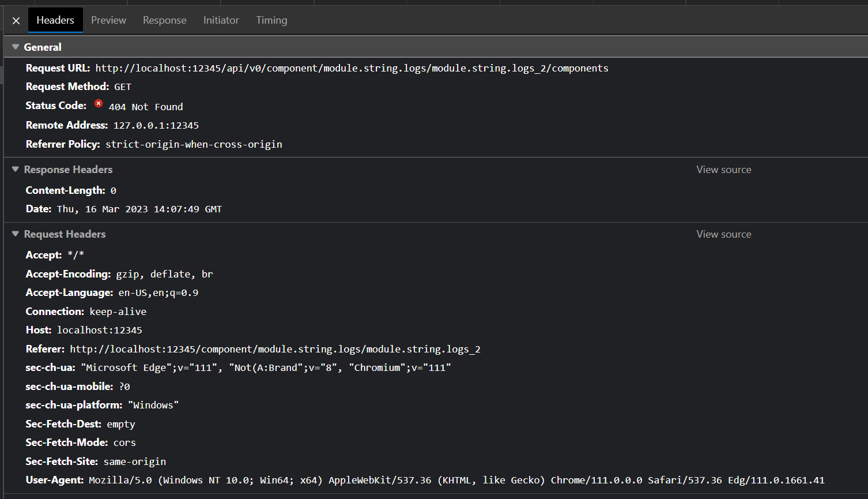Image resolution: width=868 pixels, height=499 pixels.
Task: Open the Timing tab
Action: 271,20
